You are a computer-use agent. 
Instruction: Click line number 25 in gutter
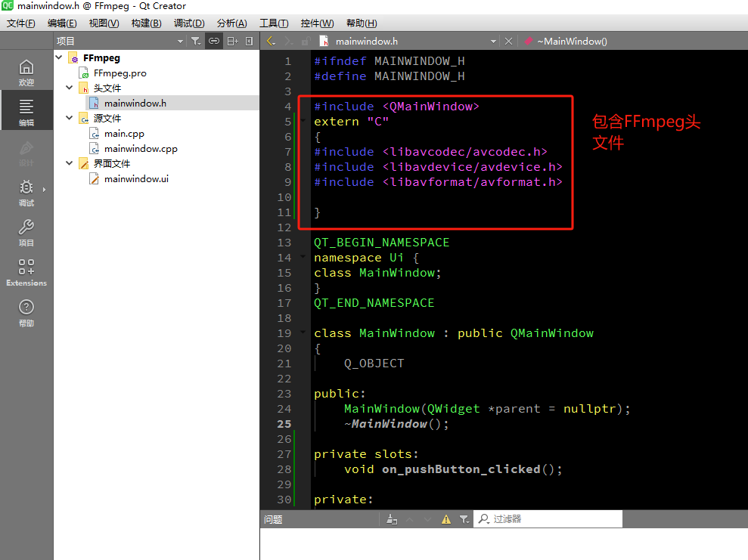(x=284, y=424)
